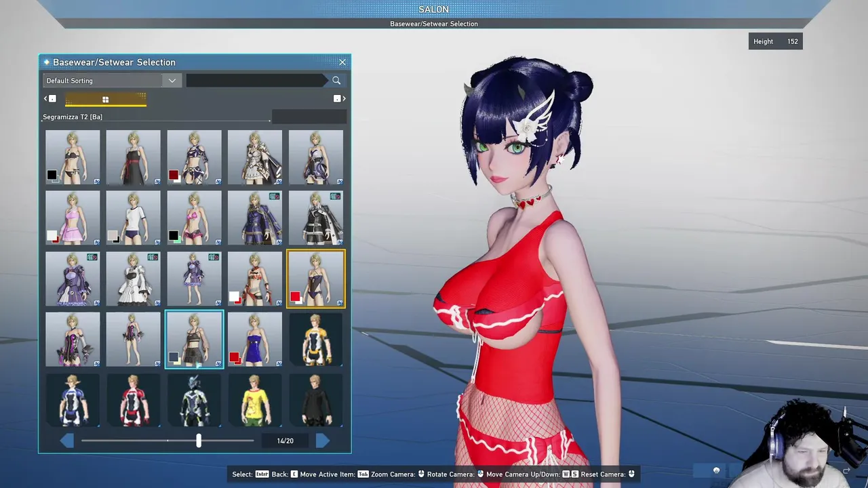
Task: Click the 14/20 page indicator
Action: coord(285,441)
